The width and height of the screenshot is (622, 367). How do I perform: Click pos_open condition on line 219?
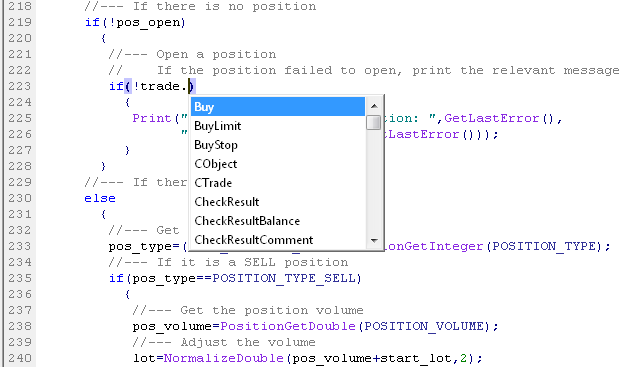pos(148,22)
